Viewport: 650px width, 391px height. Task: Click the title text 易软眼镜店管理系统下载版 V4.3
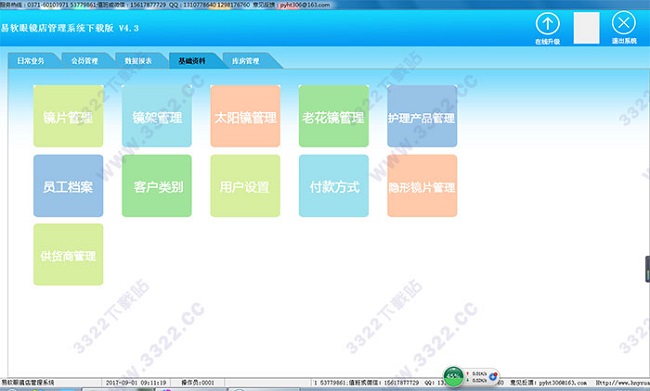(70, 28)
